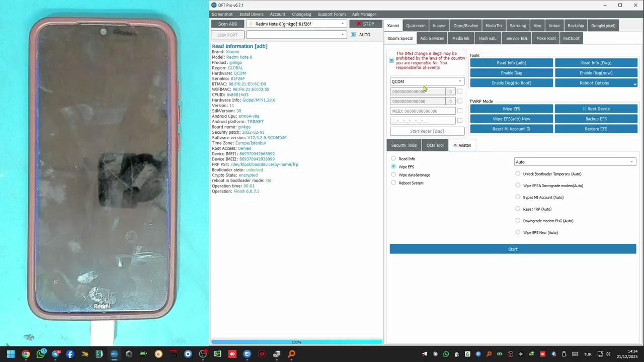Click the Scan ADB button
The height and width of the screenshot is (362, 644).
(x=227, y=24)
